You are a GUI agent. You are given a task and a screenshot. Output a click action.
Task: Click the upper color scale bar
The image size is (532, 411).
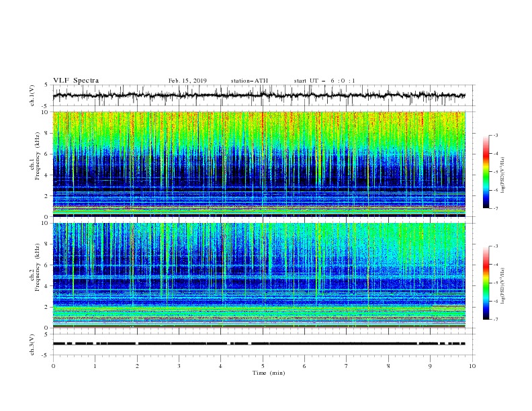click(486, 172)
